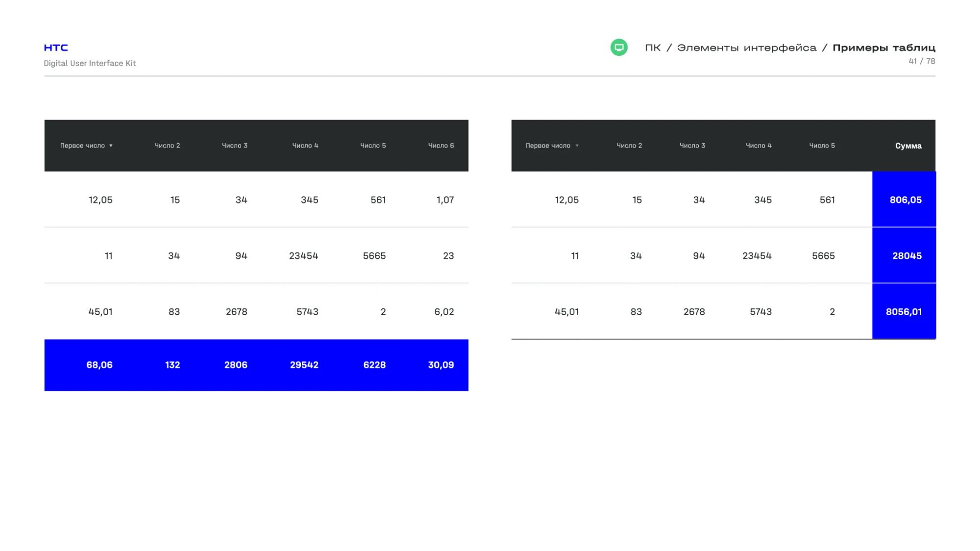Click Примеры таблиц breadcrumb title
Viewport: 980px width, 551px height.
(884, 48)
